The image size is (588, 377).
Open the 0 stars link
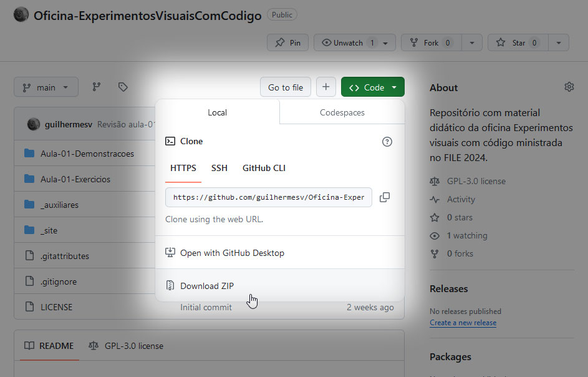coord(460,217)
